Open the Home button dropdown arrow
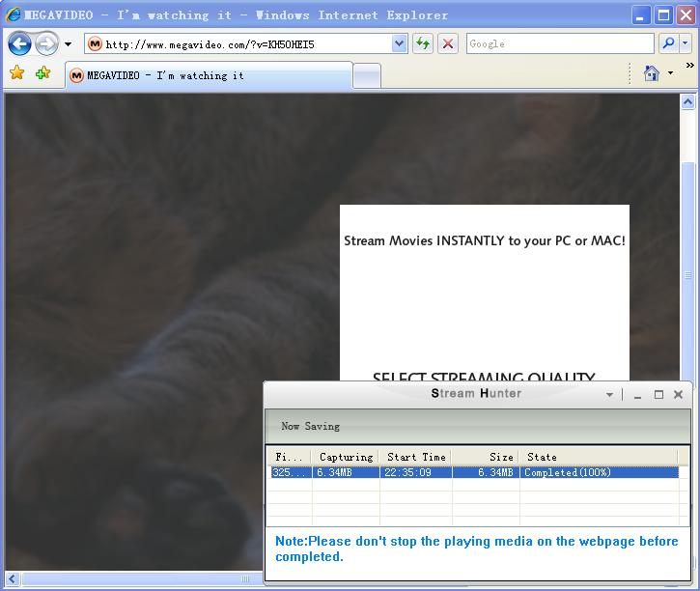 (x=670, y=72)
